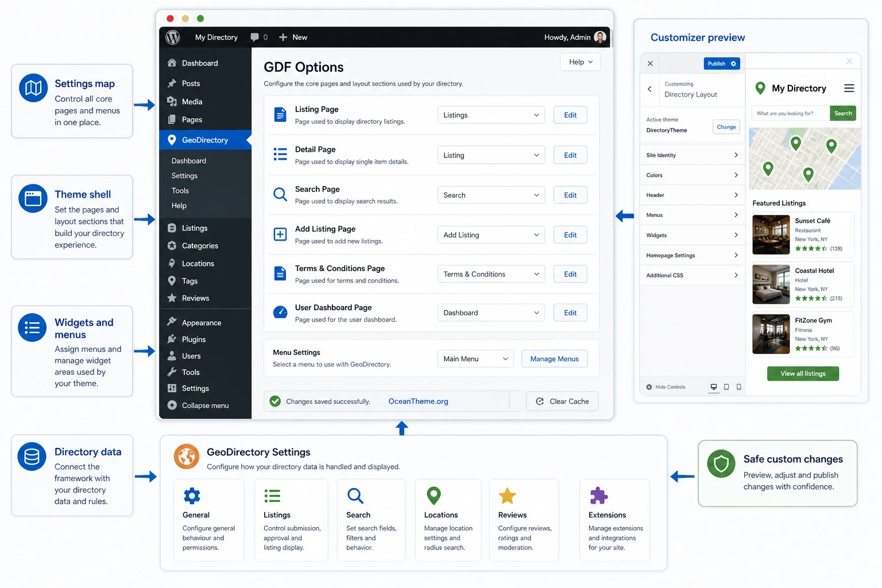The width and height of the screenshot is (882, 588).
Task: Click the Search magnifier icon in settings
Action: tap(355, 496)
